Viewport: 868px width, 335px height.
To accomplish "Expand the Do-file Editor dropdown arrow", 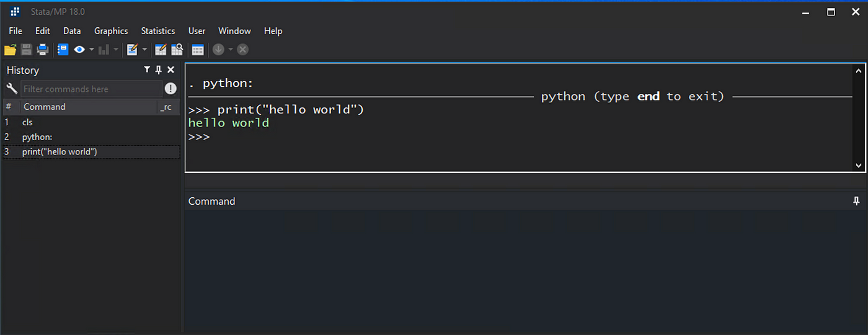I will coord(144,50).
